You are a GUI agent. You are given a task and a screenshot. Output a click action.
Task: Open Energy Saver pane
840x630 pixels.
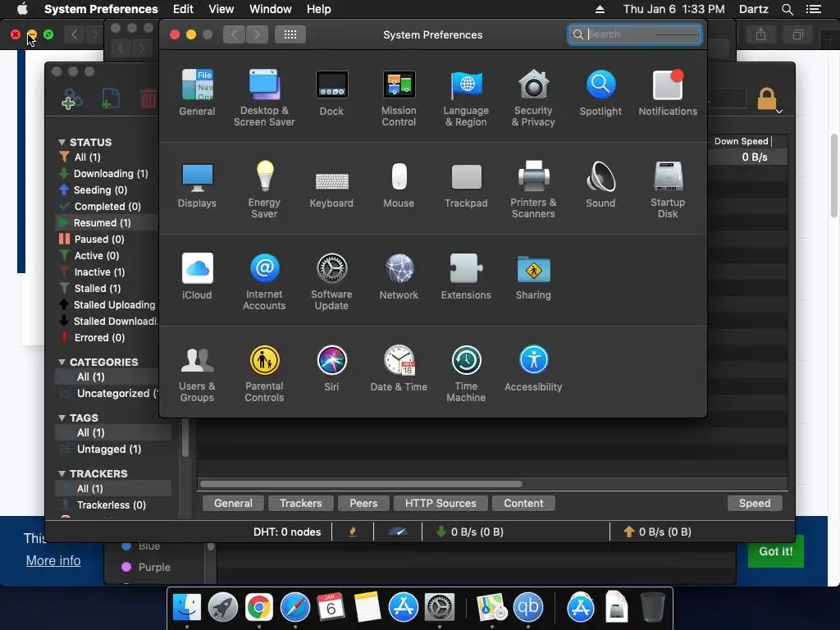(x=264, y=189)
